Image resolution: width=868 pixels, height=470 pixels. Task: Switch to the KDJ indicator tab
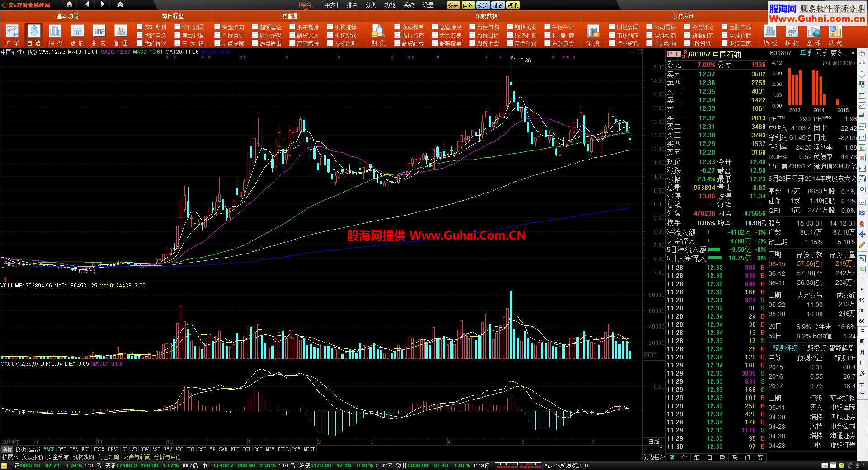pos(235,450)
